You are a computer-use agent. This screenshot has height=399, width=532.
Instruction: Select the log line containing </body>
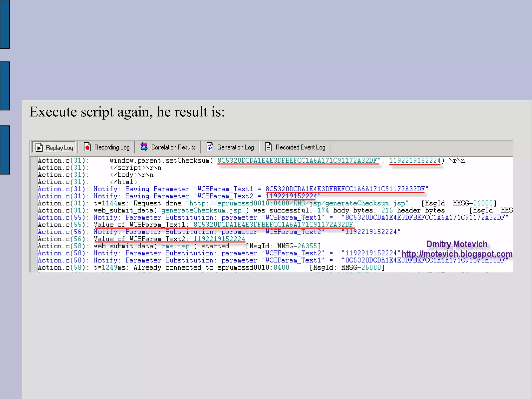96,175
